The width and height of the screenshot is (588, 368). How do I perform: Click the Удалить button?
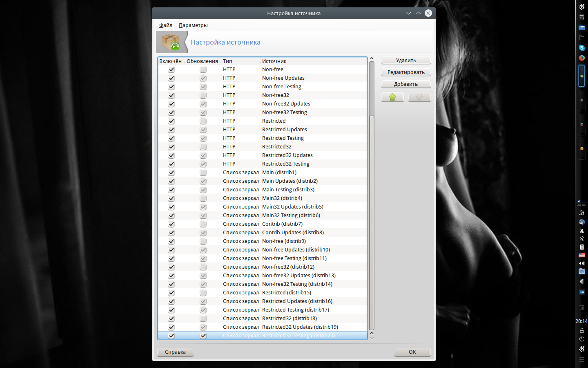point(406,61)
